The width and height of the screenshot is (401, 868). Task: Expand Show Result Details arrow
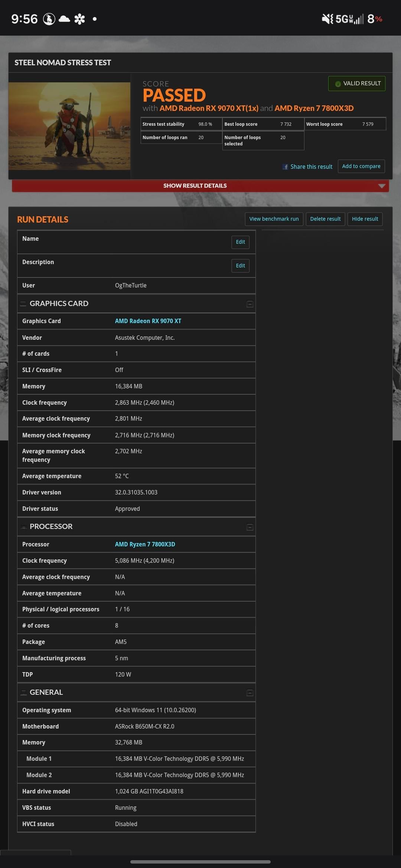click(x=381, y=186)
